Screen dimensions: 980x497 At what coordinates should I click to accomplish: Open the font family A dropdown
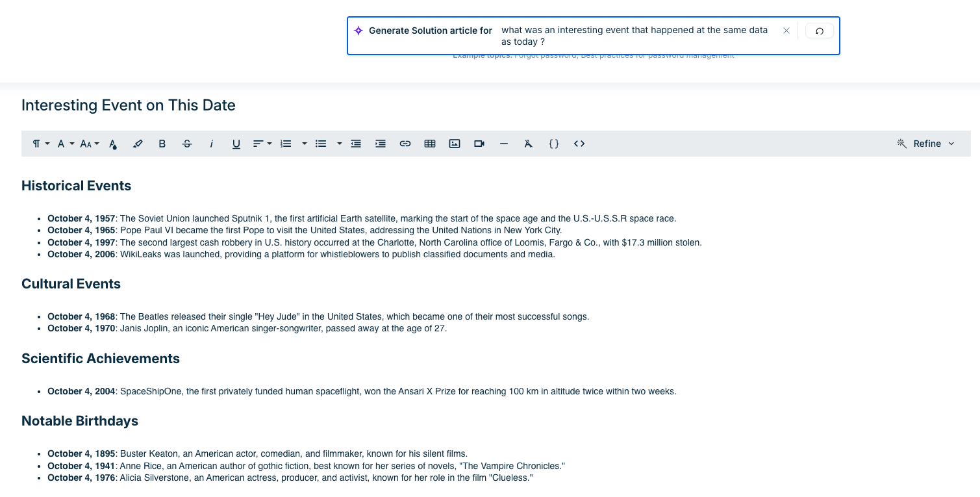66,144
